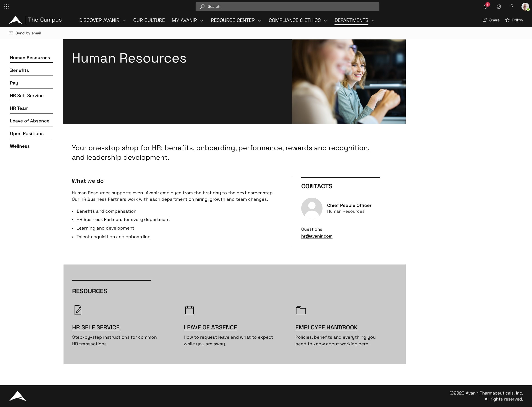Click the HR Self Service document icon
Image resolution: width=532 pixels, height=407 pixels.
point(78,310)
